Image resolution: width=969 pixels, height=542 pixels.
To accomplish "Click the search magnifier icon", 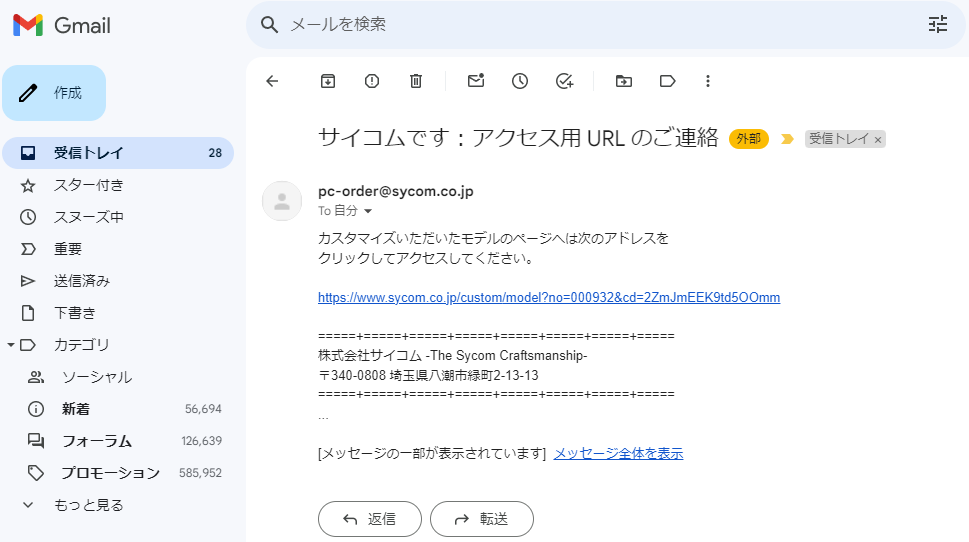I will click(x=269, y=25).
